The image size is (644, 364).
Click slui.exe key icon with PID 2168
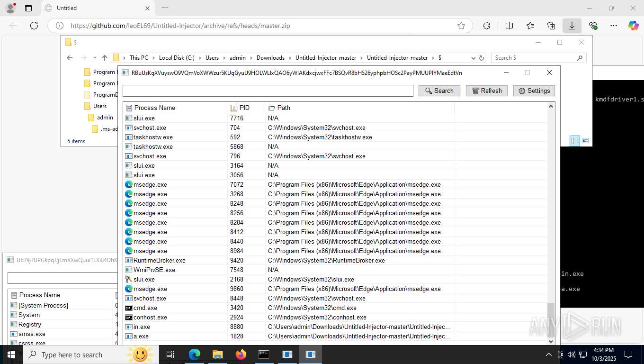coord(128,279)
